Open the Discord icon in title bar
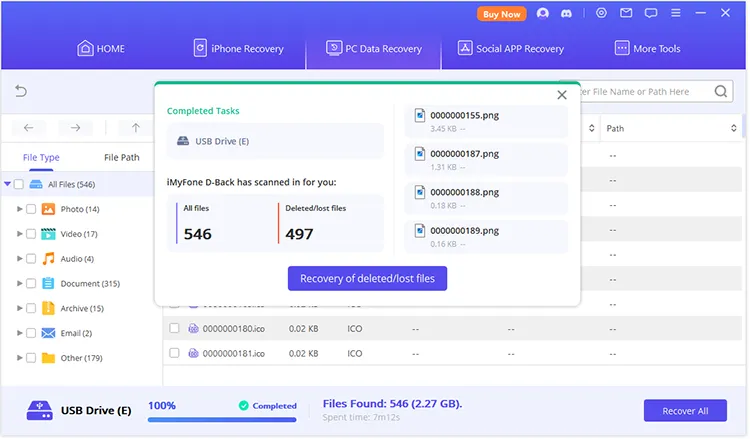 (x=566, y=13)
